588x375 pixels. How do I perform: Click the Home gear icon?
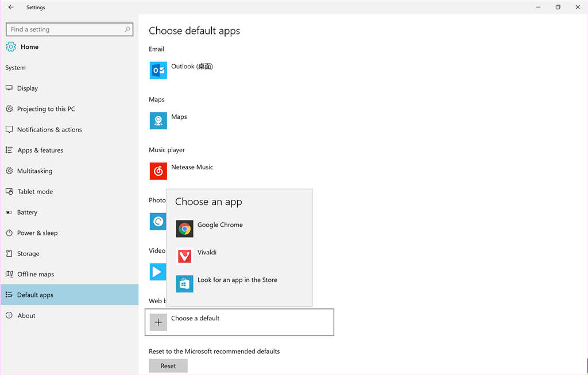[x=11, y=47]
